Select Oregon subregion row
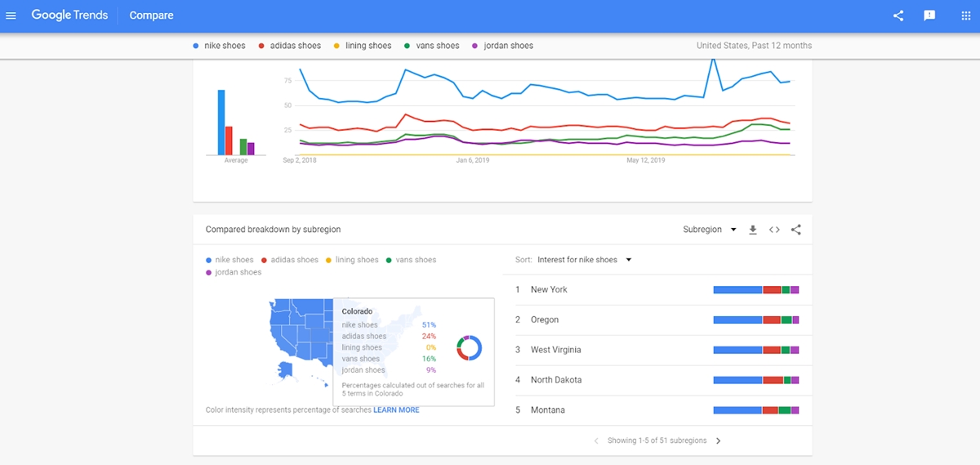 pyautogui.click(x=657, y=320)
